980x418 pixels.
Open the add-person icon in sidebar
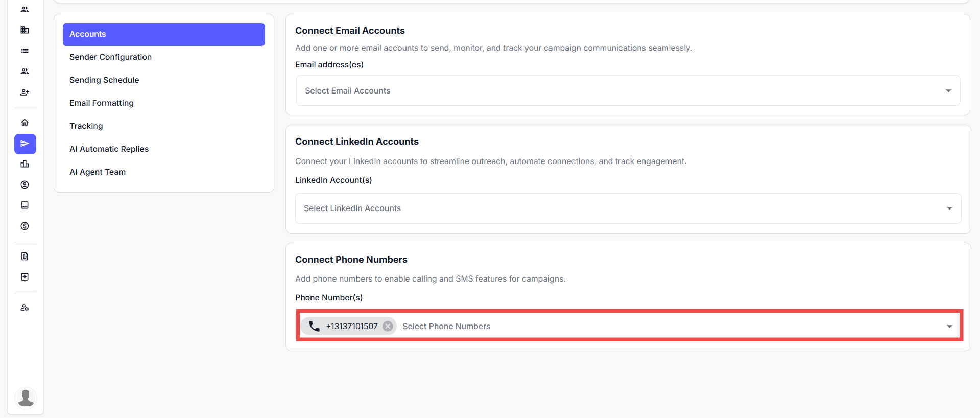click(25, 92)
